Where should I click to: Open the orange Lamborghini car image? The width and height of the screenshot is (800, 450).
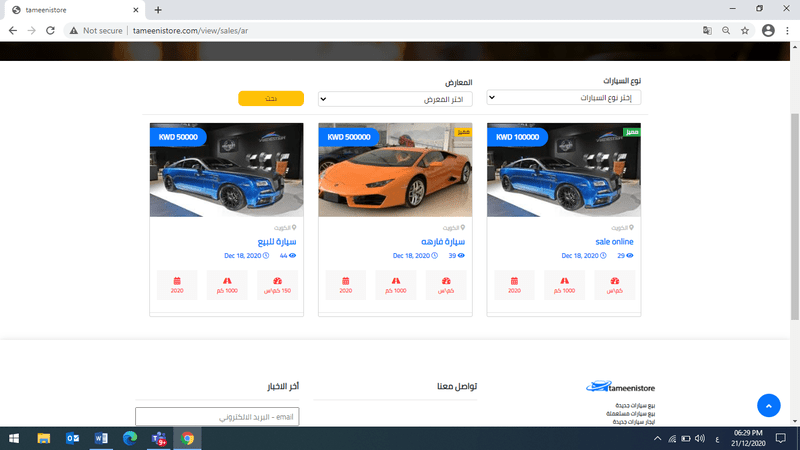[x=395, y=169]
